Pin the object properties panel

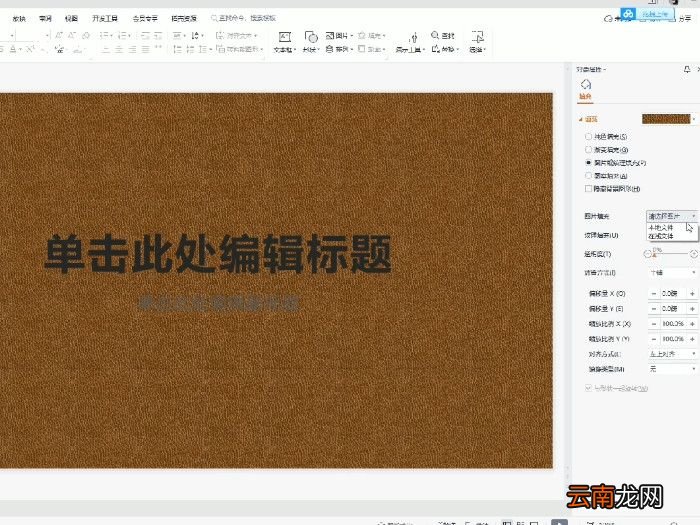[687, 69]
